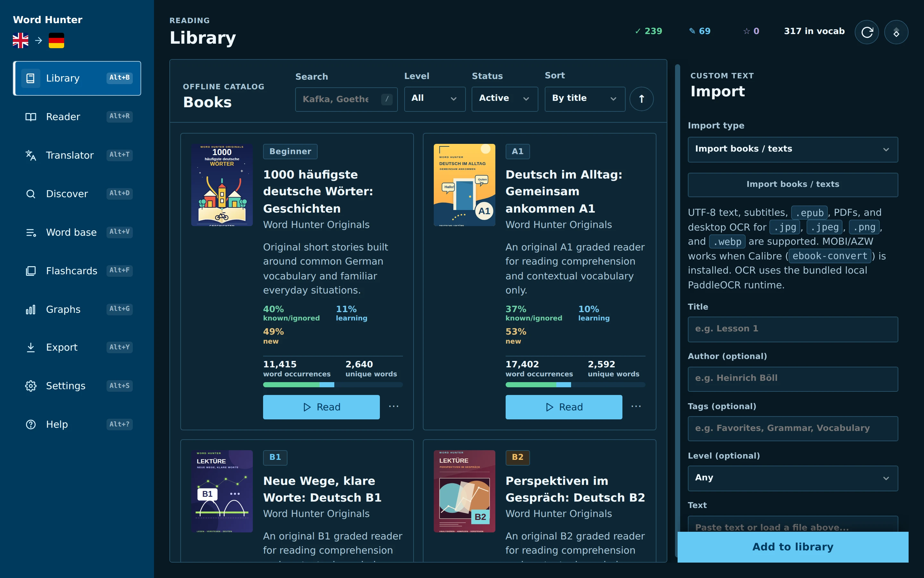Click the Author (optional) input field
The height and width of the screenshot is (578, 924).
click(x=793, y=379)
